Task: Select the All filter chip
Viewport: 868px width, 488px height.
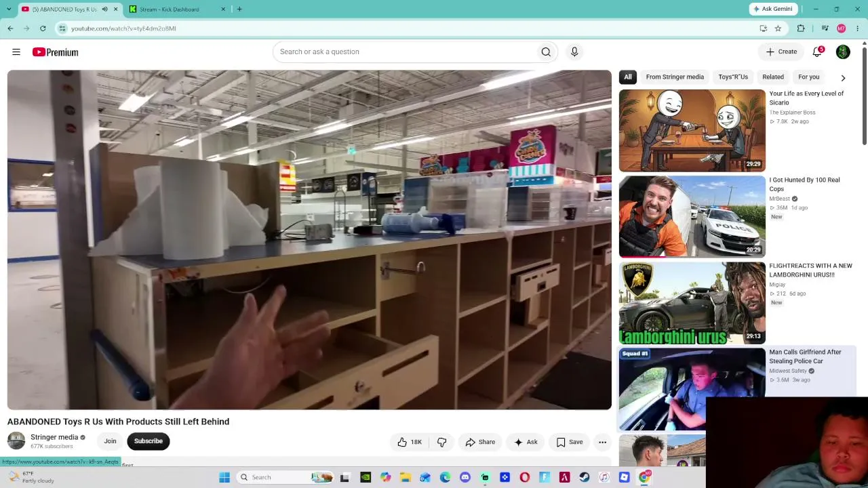Action: [x=628, y=77]
